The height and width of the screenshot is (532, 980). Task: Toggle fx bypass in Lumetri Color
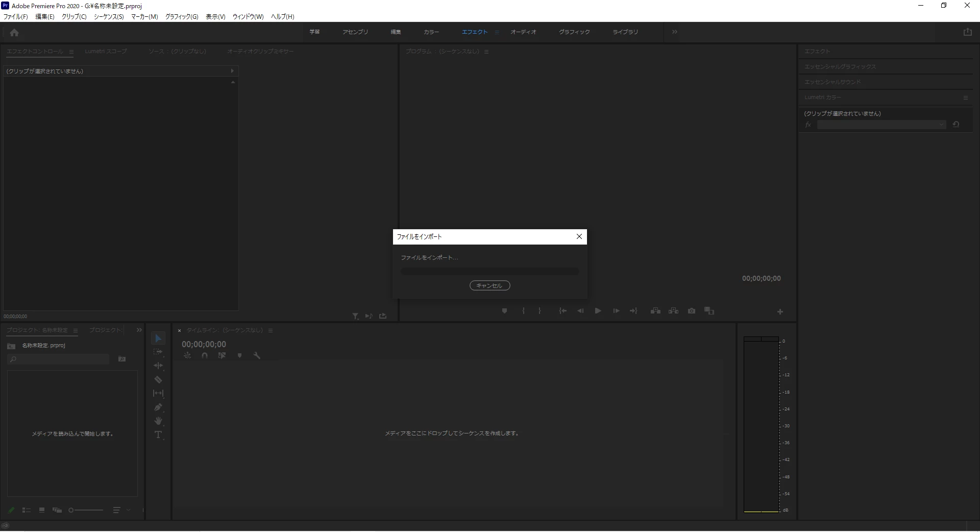click(x=808, y=125)
